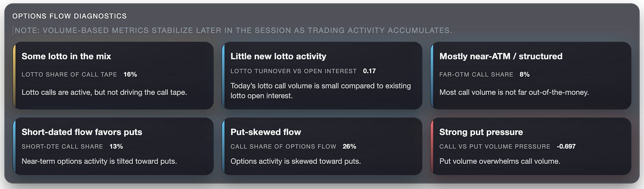Click the 'Far-OTM call share' label
This screenshot has width=644, height=189.
(x=476, y=74)
